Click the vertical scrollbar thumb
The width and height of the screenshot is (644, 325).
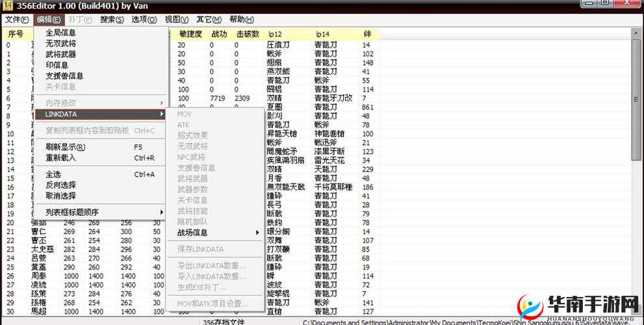coord(636,100)
